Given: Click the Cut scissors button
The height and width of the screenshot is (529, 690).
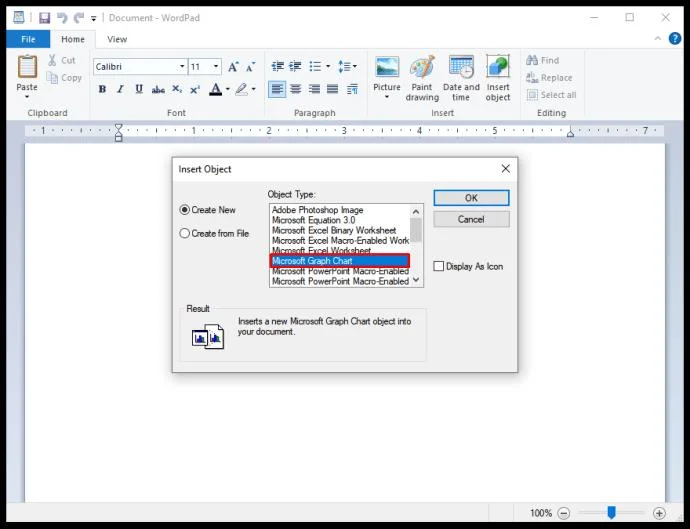Looking at the screenshot, I should [x=62, y=60].
